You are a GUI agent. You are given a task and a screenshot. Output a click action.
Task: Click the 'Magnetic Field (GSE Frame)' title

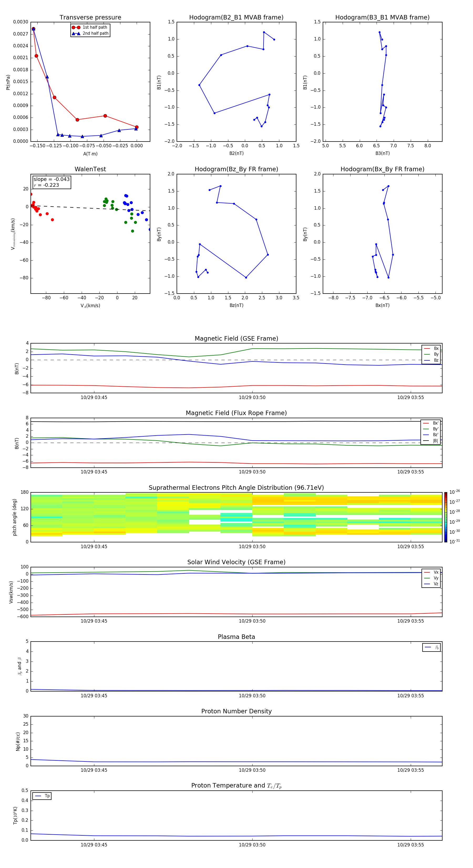pos(236,339)
